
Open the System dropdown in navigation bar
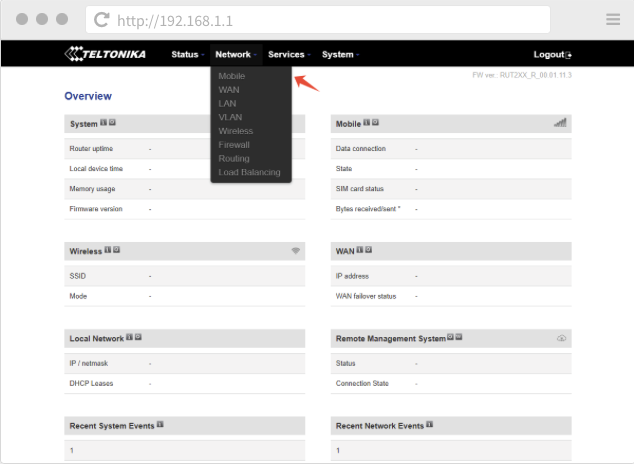pyautogui.click(x=340, y=55)
